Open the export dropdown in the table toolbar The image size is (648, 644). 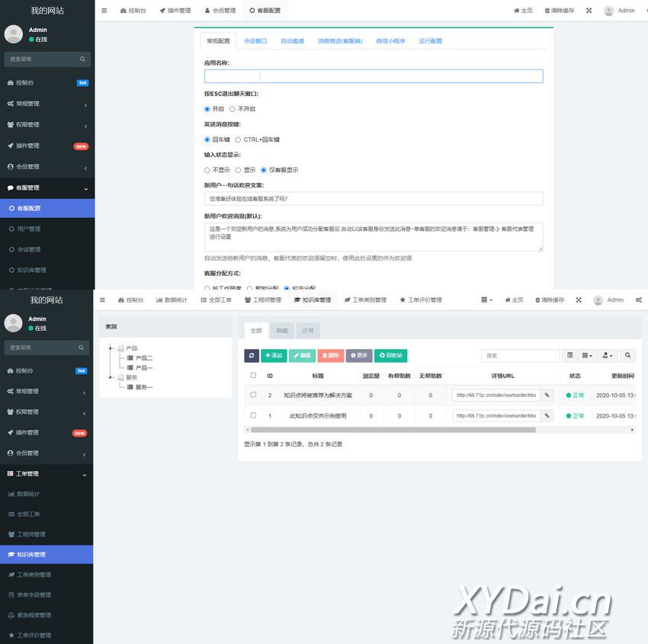click(607, 355)
